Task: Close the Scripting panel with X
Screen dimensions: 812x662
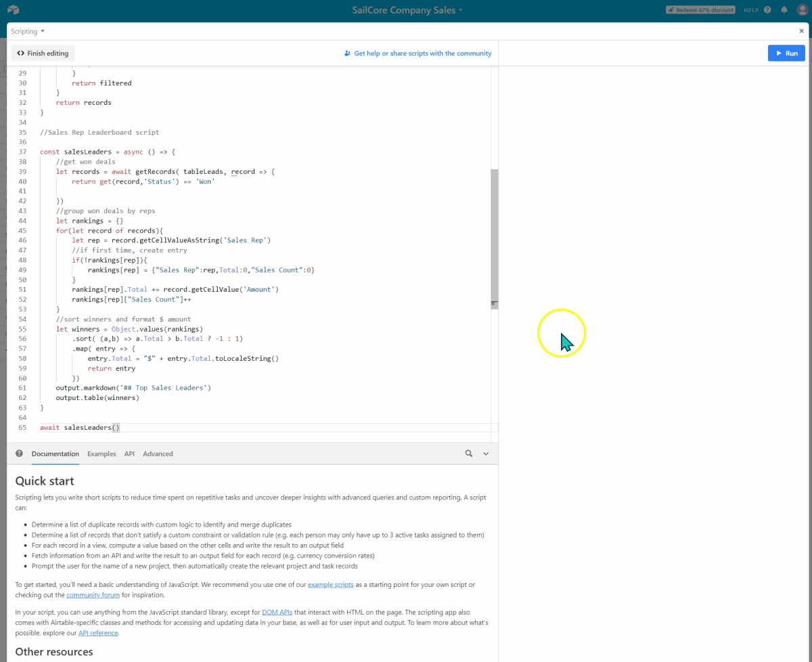Action: pos(802,31)
